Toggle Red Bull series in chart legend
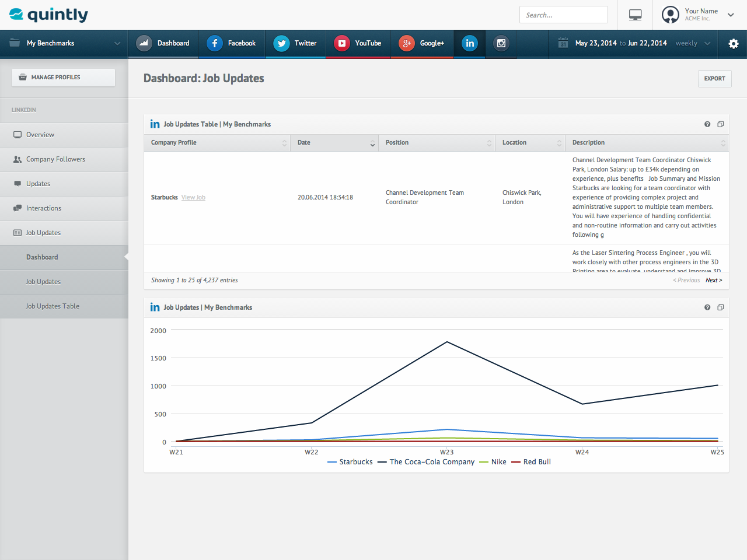 (x=531, y=462)
